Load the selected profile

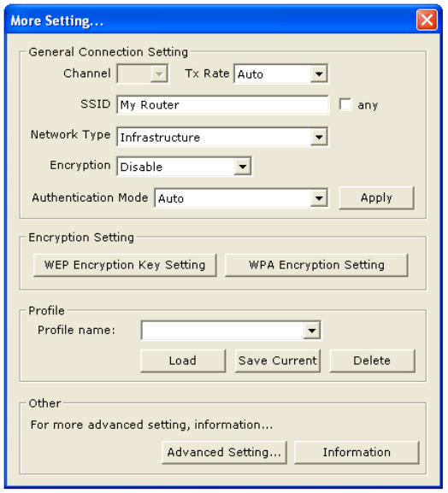(183, 361)
